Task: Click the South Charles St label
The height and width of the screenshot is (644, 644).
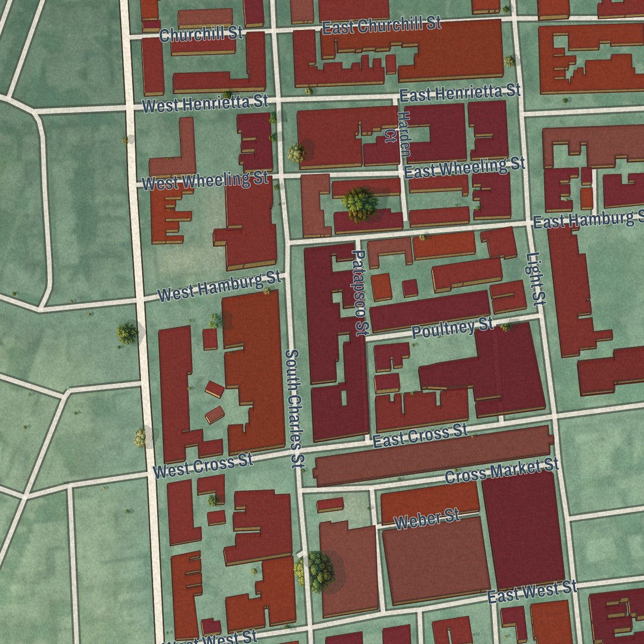Action: click(294, 409)
